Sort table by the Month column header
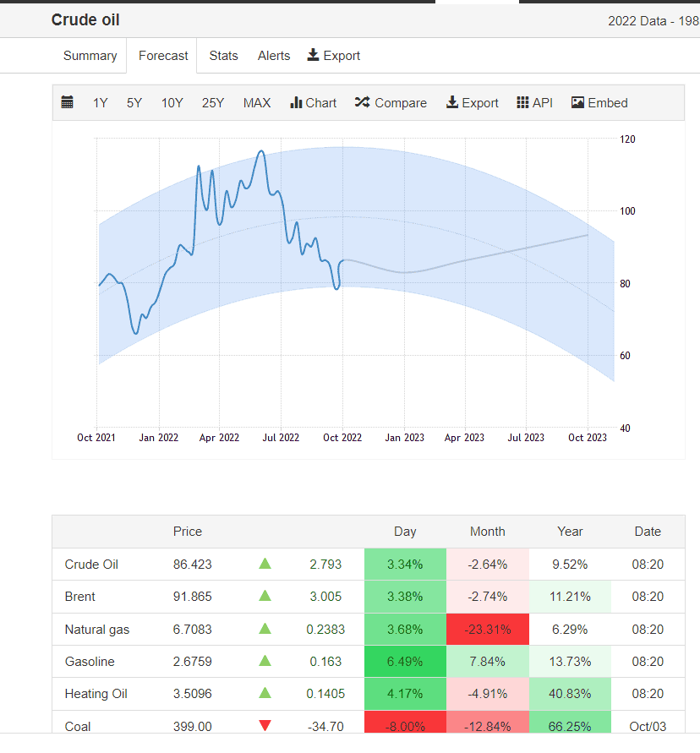This screenshot has width=700, height=753. 488,532
